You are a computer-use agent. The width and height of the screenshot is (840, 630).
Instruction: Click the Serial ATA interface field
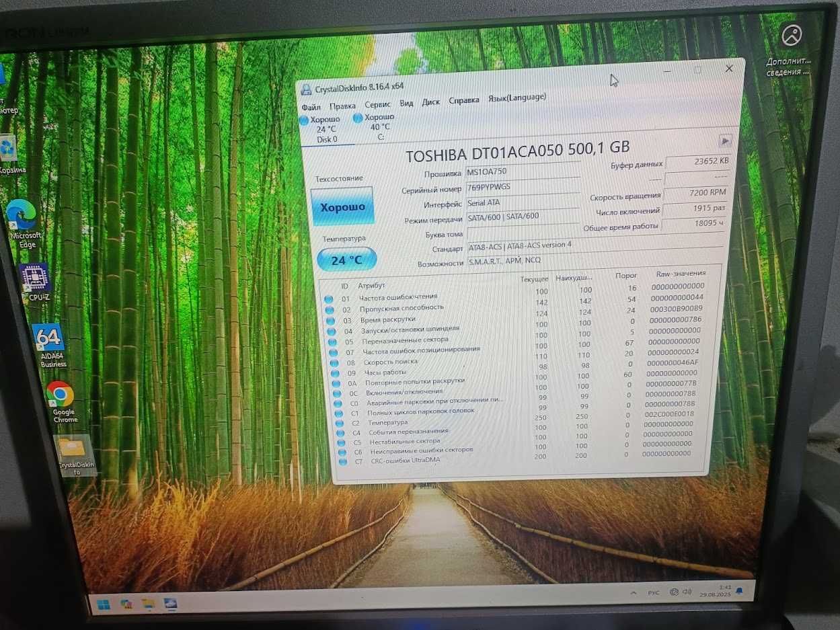522,202
